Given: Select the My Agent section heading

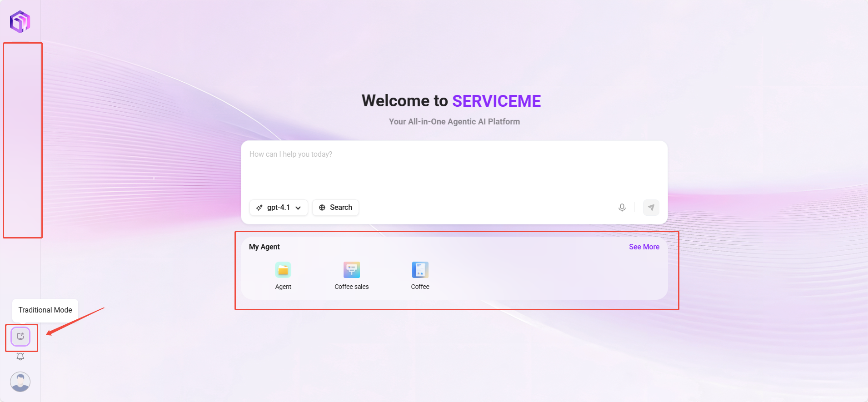Looking at the screenshot, I should [264, 247].
